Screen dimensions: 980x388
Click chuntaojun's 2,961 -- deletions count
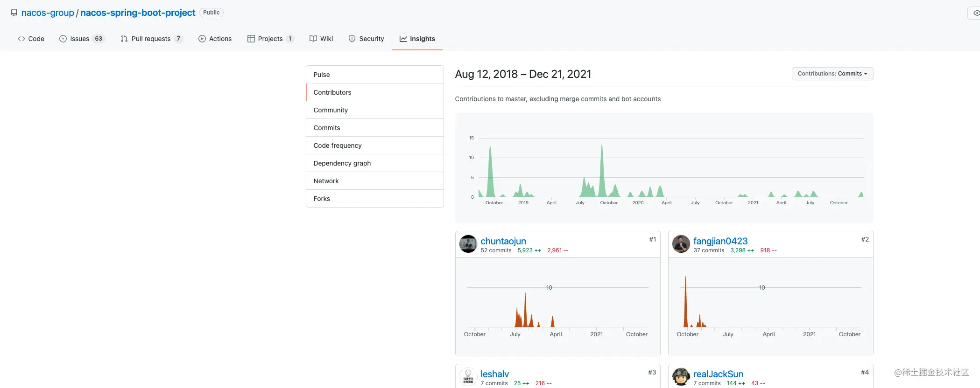[557, 250]
